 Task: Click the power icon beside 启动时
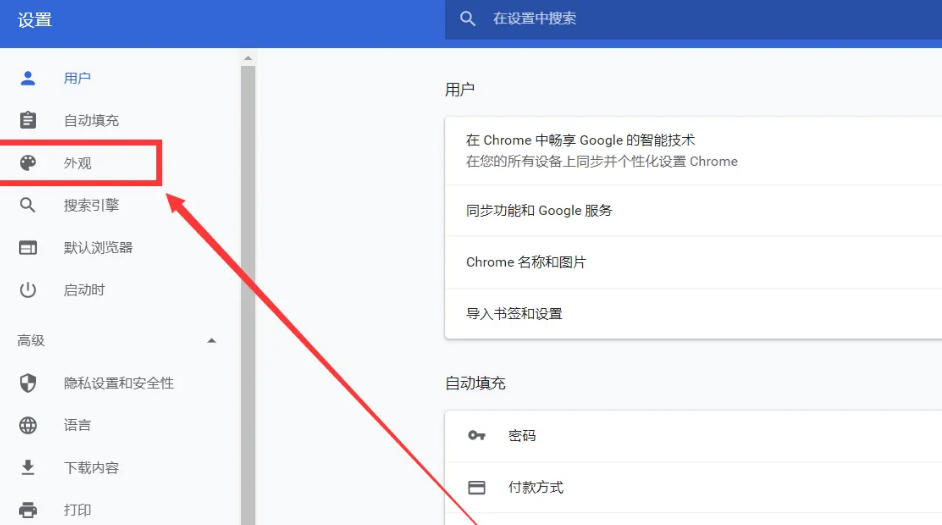click(x=28, y=290)
